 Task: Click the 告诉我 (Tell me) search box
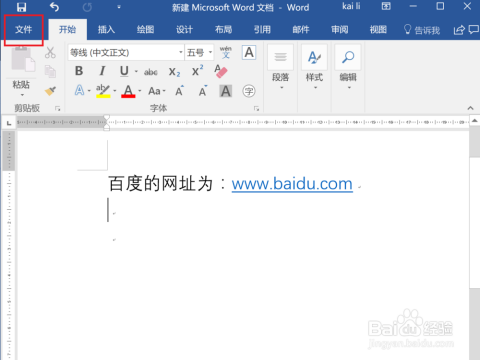422,30
